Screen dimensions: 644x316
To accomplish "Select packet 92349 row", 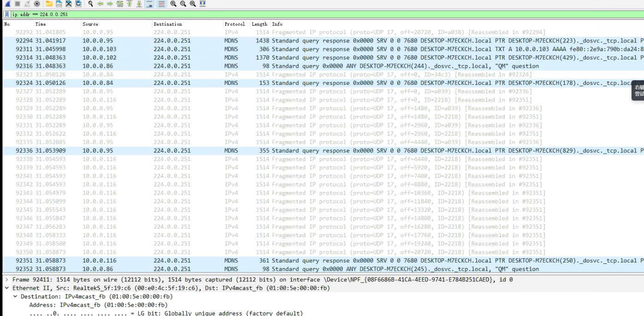I will pos(323,244).
